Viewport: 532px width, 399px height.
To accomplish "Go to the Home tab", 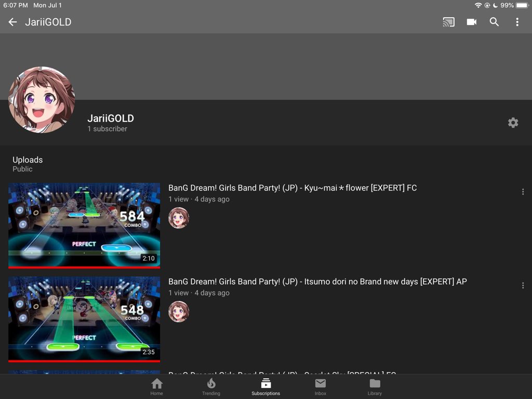I will click(x=157, y=387).
